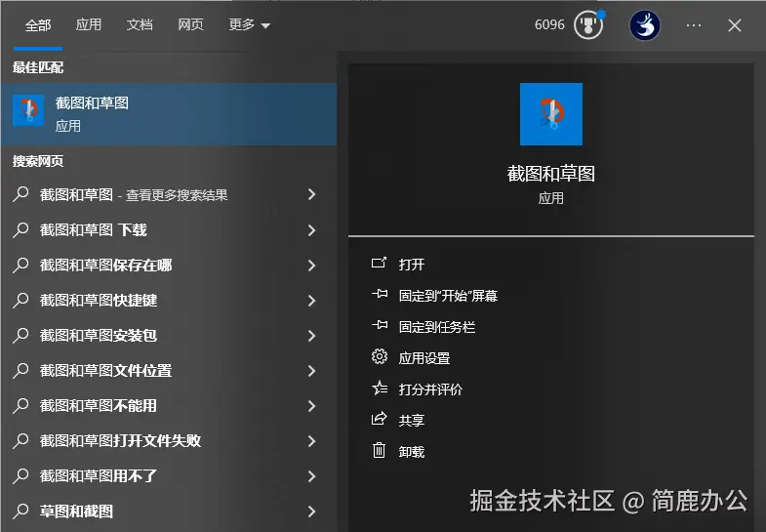Click search icon next to 草图和截图
Screen dimensions: 766x532
pos(20,511)
